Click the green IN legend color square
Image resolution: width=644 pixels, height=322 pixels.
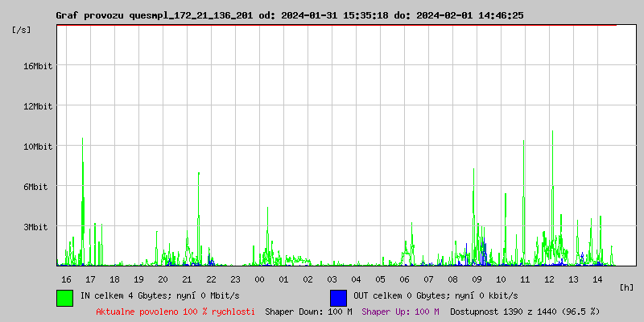[64, 297]
